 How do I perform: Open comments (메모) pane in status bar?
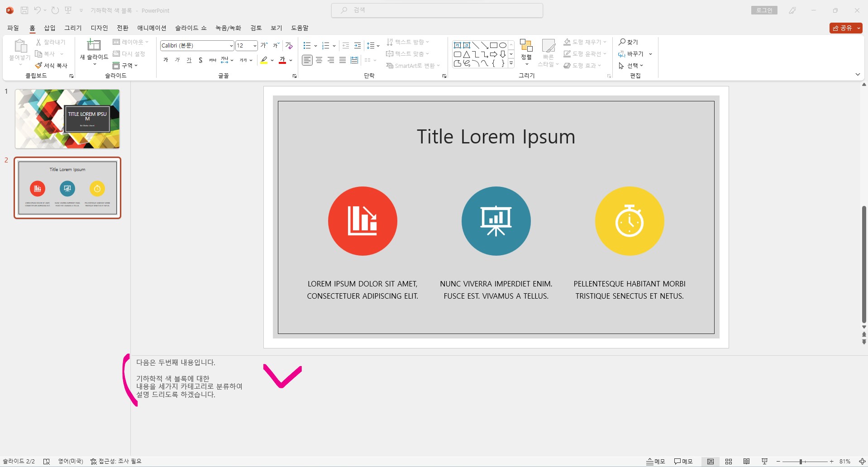[683, 462]
